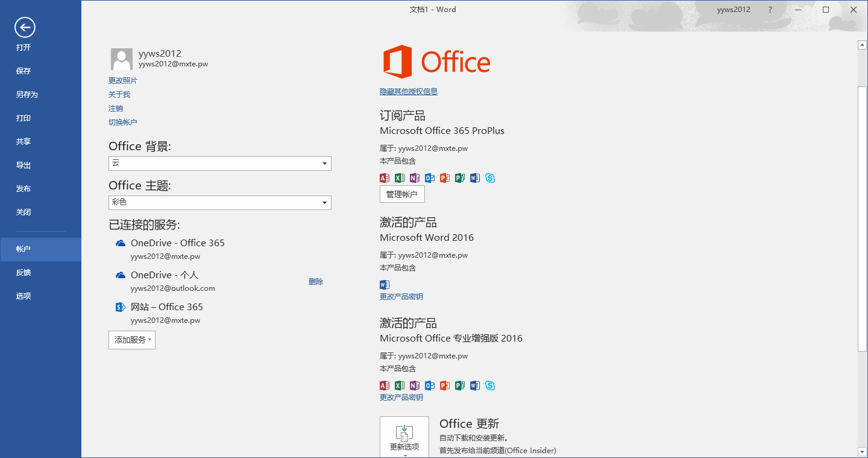
Task: Click 更改产品密钥 under Office 专业增强版 2016
Action: [x=401, y=398]
